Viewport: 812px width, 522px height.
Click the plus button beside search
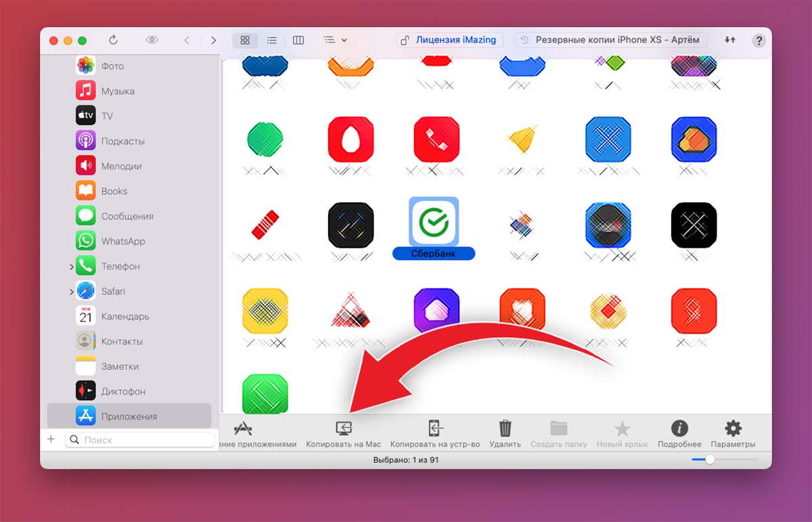coord(51,439)
